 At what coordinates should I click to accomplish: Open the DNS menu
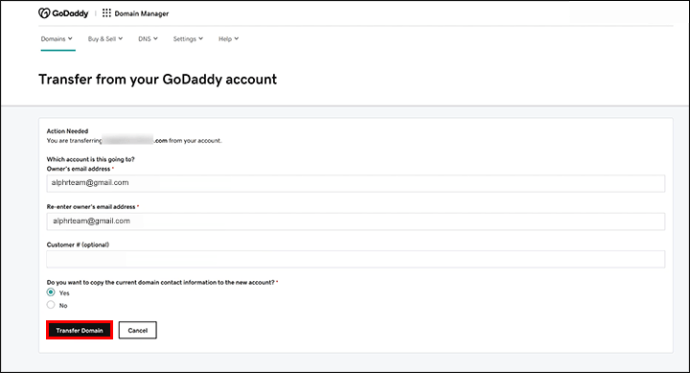pos(148,39)
